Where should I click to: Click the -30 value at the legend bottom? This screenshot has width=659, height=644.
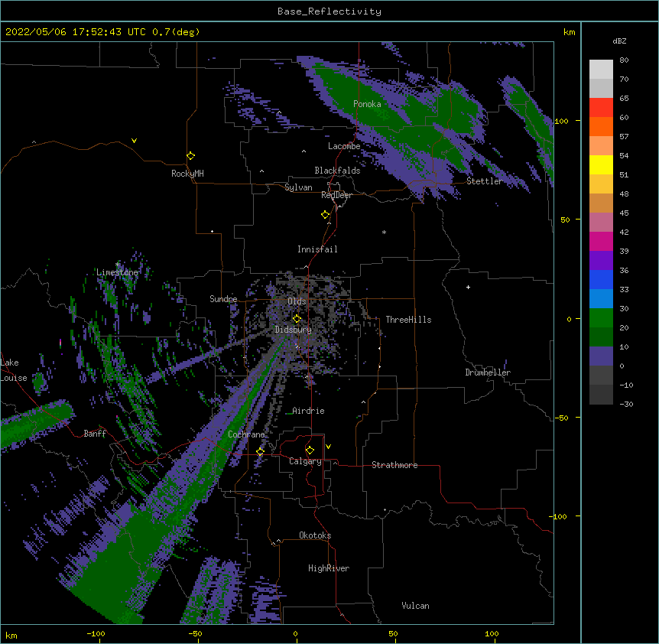point(626,404)
